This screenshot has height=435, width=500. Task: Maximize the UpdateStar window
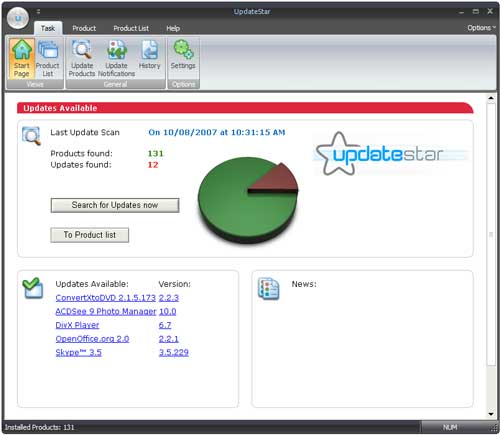pyautogui.click(x=476, y=11)
